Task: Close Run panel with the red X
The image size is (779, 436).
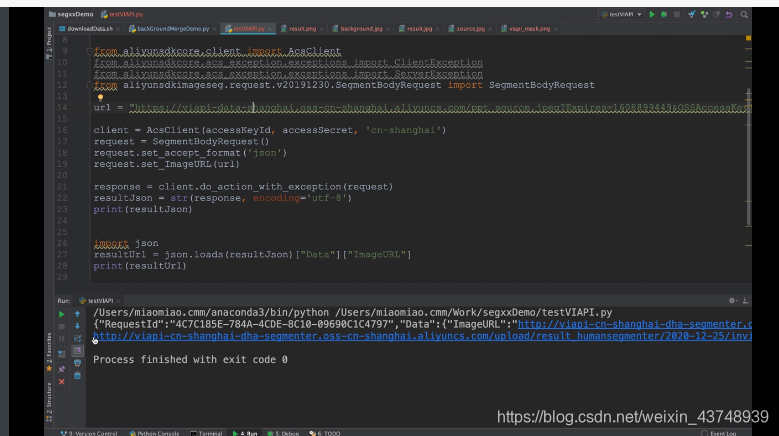Action: 62,381
